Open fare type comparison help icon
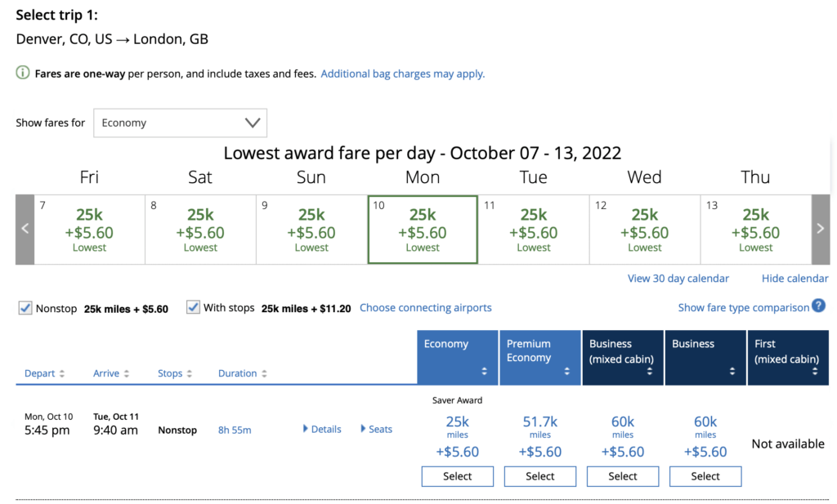 pos(818,306)
